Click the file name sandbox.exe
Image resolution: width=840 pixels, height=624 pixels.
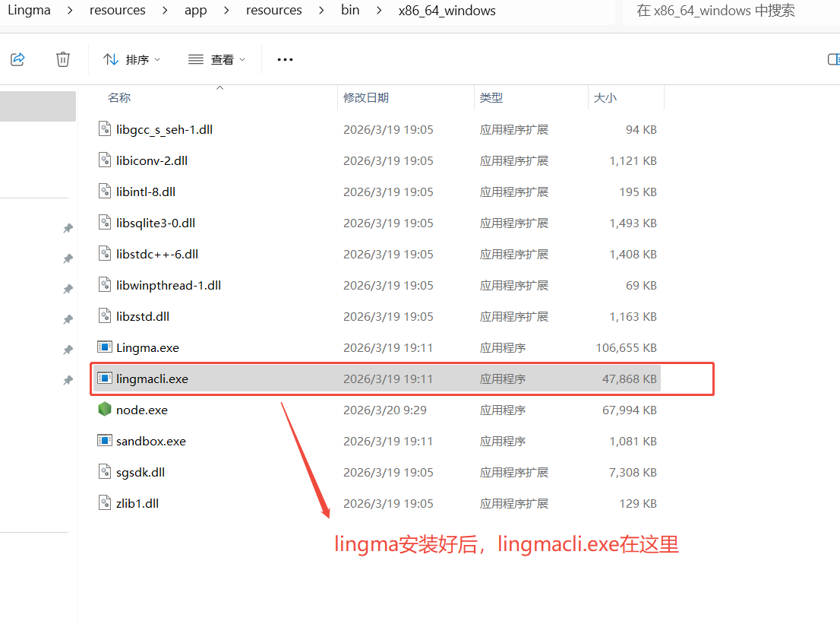[x=151, y=441]
